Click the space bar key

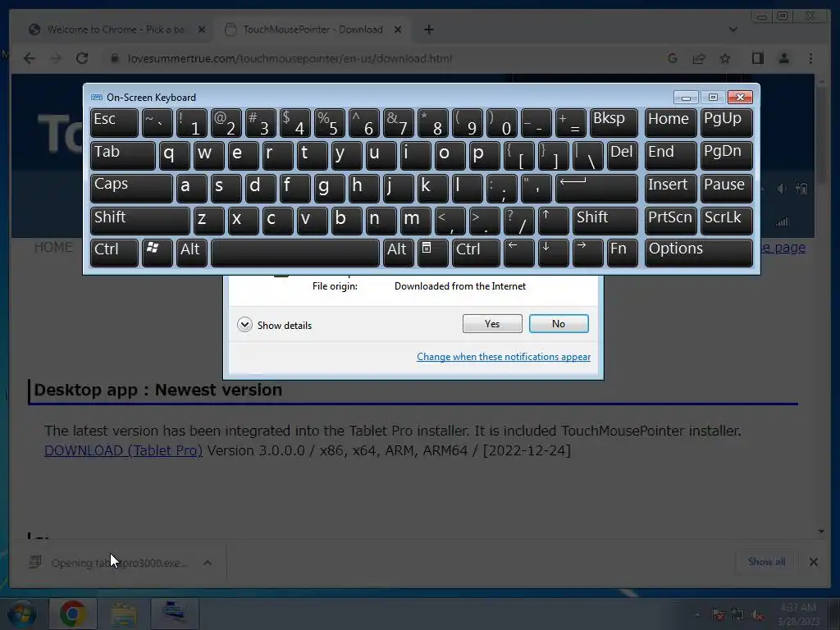coord(295,253)
